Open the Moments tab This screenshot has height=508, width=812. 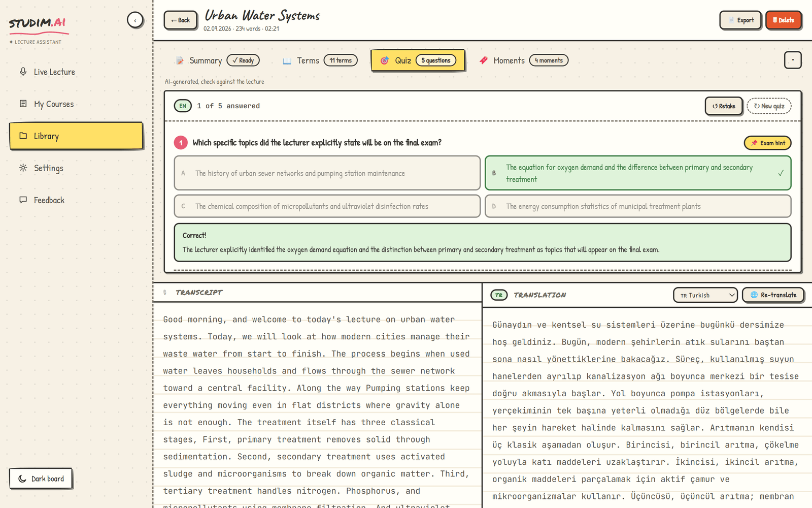524,60
